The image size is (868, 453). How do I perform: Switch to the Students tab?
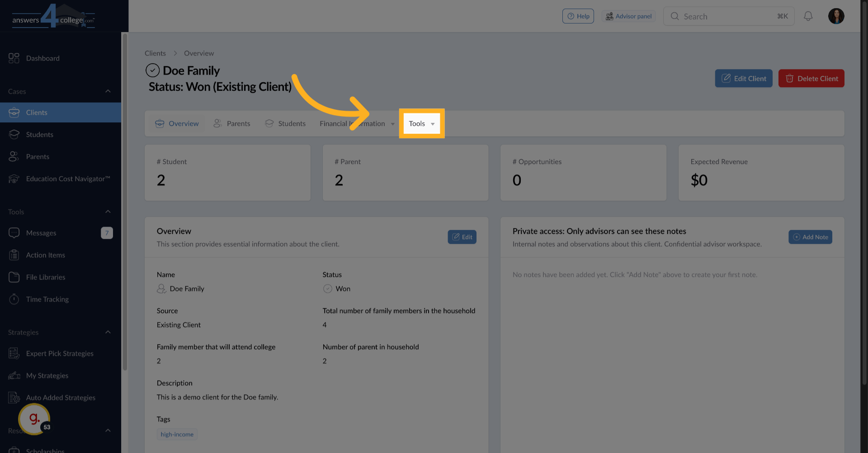[x=285, y=124]
